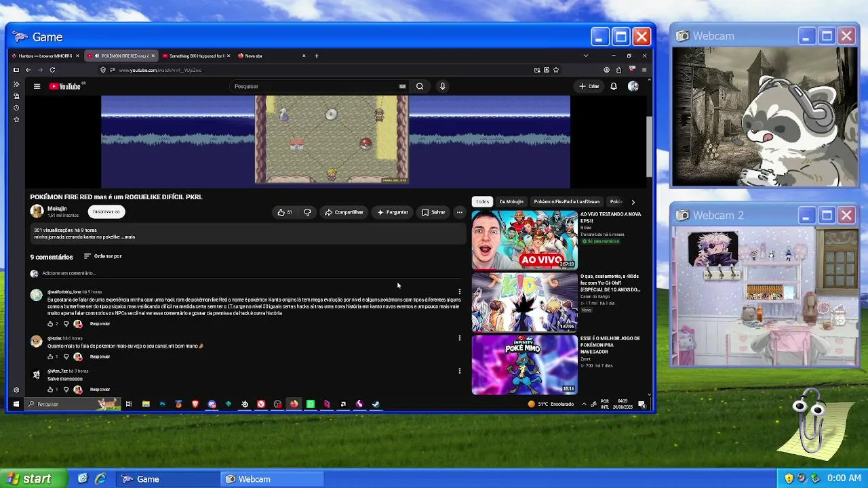Open File Explorer from the inner taskbar
This screenshot has width=868, height=488.
(x=146, y=404)
